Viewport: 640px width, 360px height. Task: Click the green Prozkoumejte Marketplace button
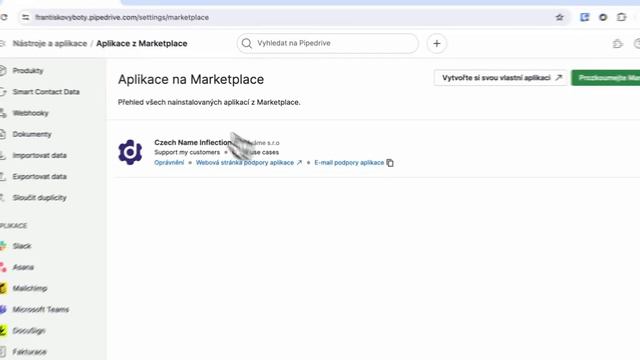pos(606,78)
